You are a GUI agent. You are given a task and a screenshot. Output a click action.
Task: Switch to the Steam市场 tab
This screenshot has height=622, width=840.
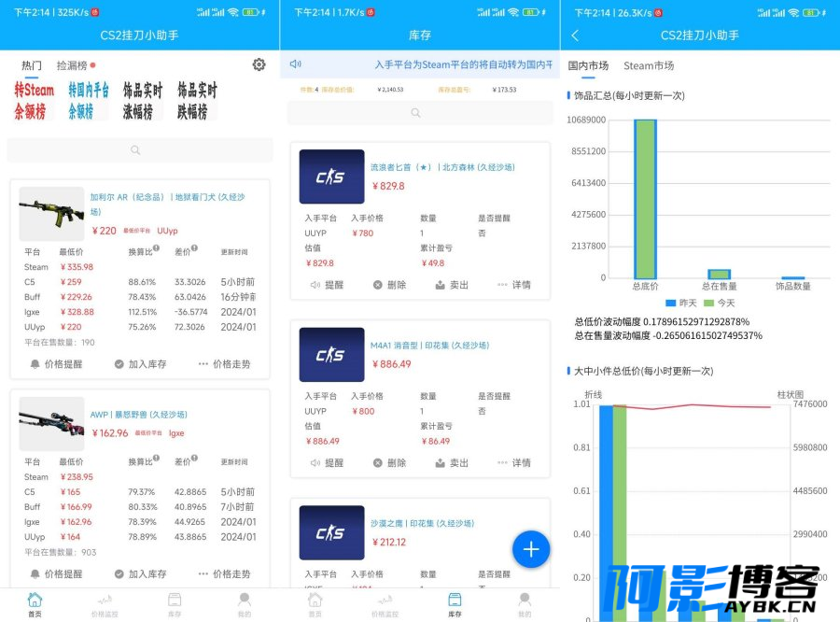pyautogui.click(x=649, y=65)
